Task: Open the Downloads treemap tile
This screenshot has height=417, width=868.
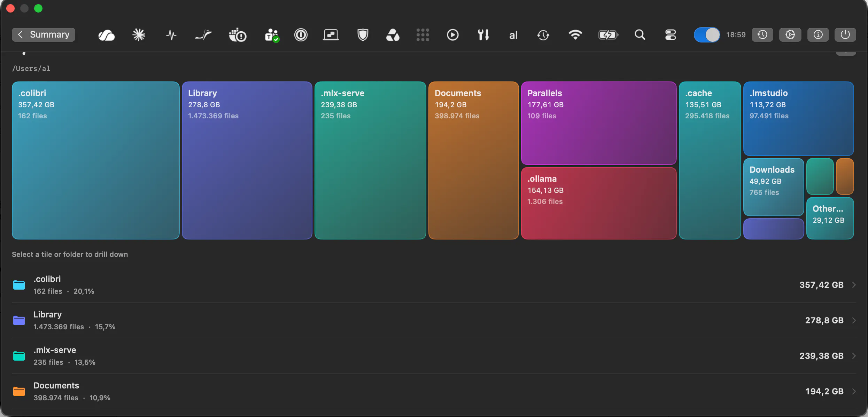Action: (774, 187)
